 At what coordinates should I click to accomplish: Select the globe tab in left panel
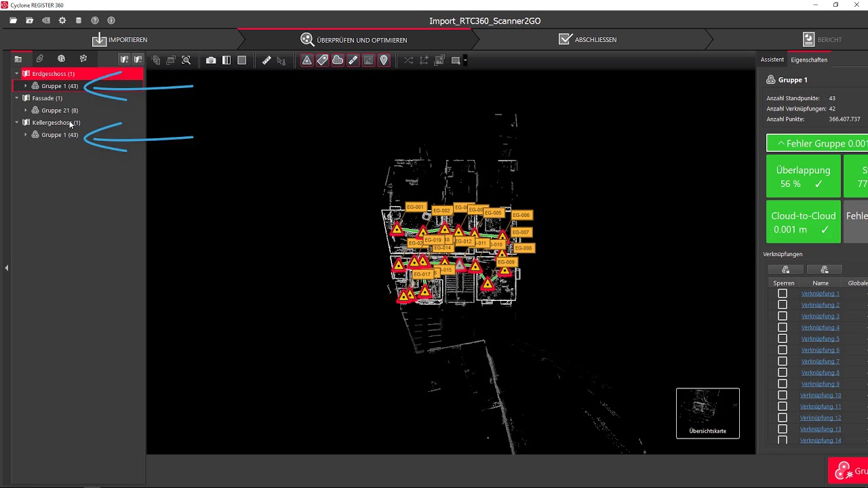(62, 60)
